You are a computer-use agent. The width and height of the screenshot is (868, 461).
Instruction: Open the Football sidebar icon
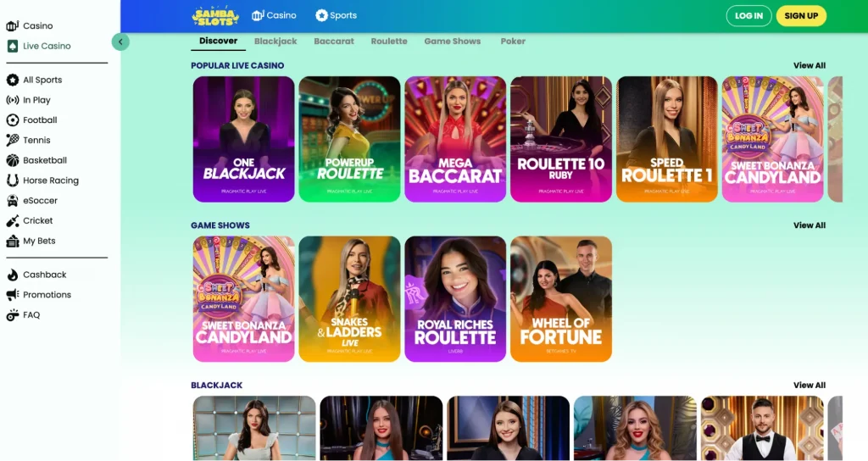[x=12, y=120]
